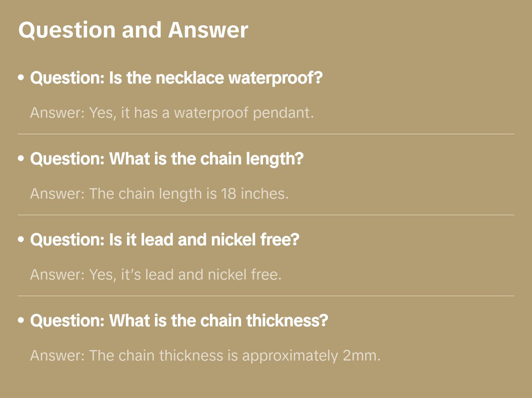The height and width of the screenshot is (398, 532).
Task: Click the "Question and Answer" heading
Action: [133, 30]
